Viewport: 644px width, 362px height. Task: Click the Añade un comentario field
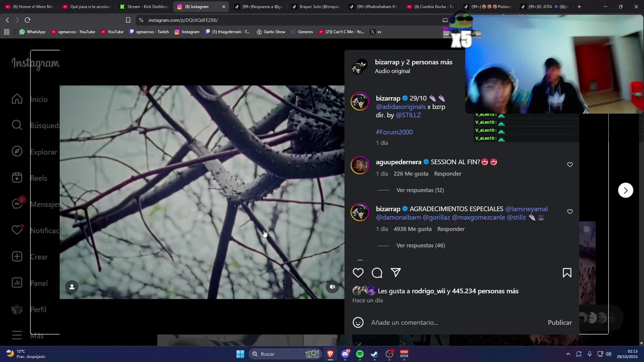click(455, 322)
